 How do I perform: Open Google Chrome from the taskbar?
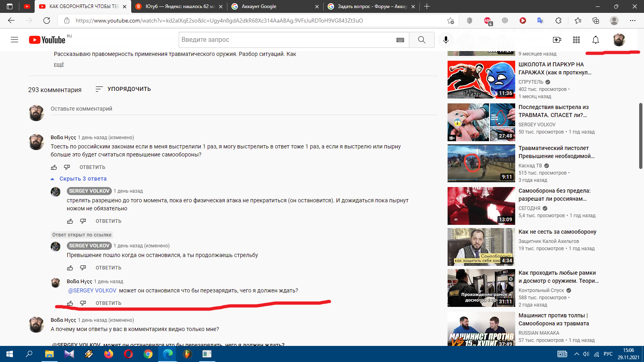coord(148,354)
